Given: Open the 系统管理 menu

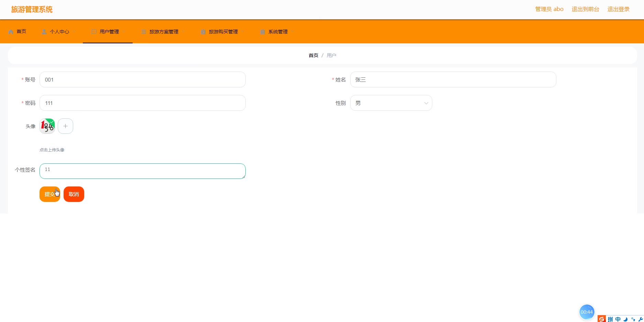Looking at the screenshot, I should click(278, 32).
